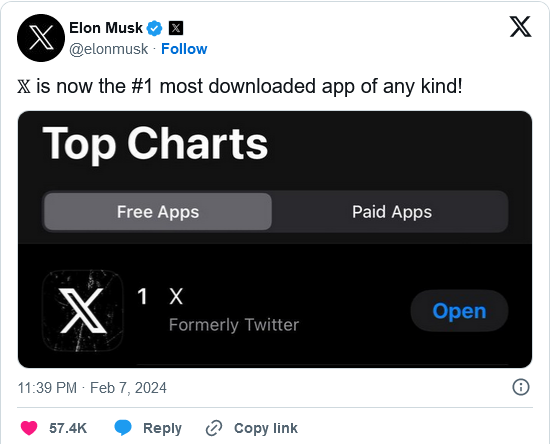Click the Reply text label
550x444 pixels.
(x=162, y=428)
